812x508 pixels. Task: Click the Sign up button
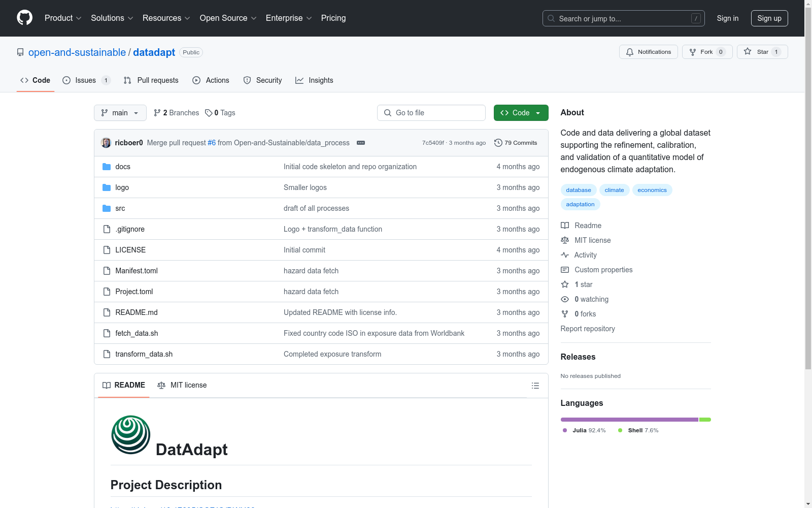[769, 18]
